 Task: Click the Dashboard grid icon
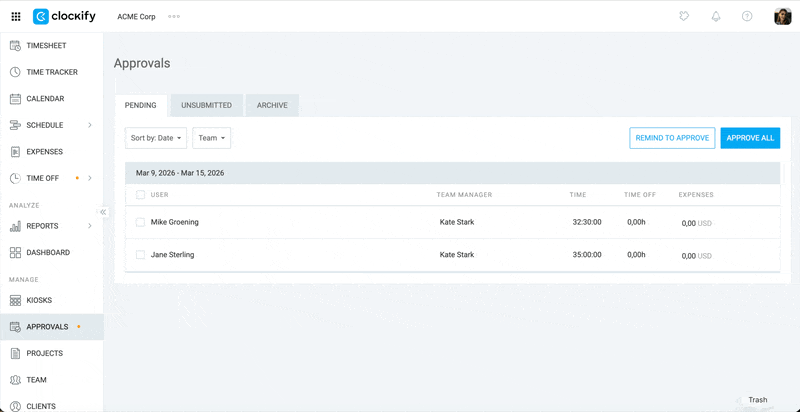[15, 252]
